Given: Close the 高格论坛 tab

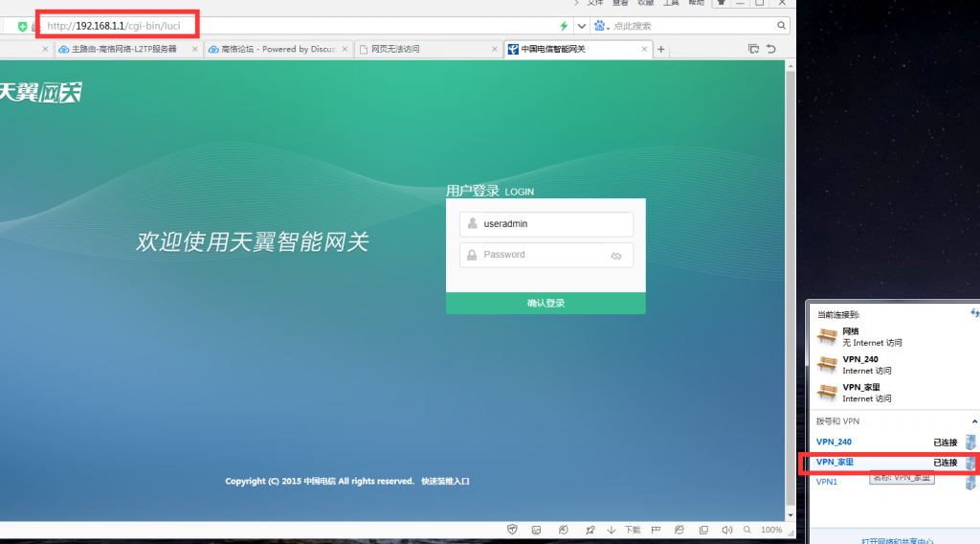Looking at the screenshot, I should point(345,49).
